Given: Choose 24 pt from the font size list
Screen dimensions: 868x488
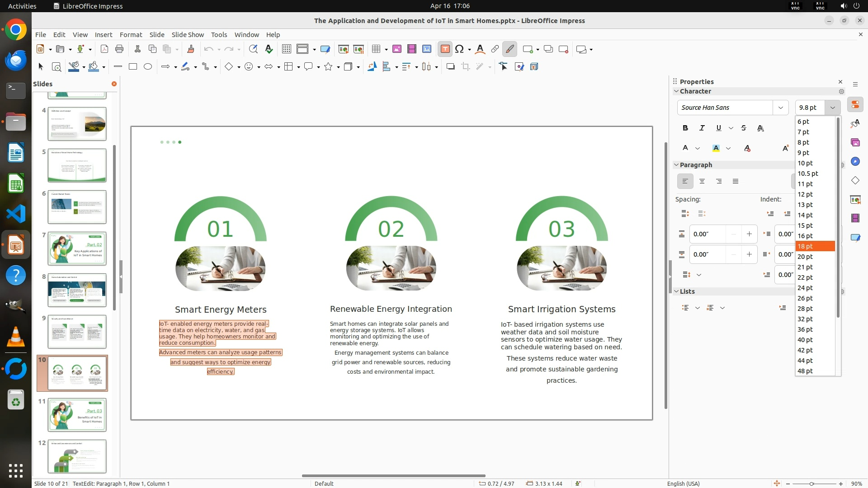Looking at the screenshot, I should click(x=805, y=288).
